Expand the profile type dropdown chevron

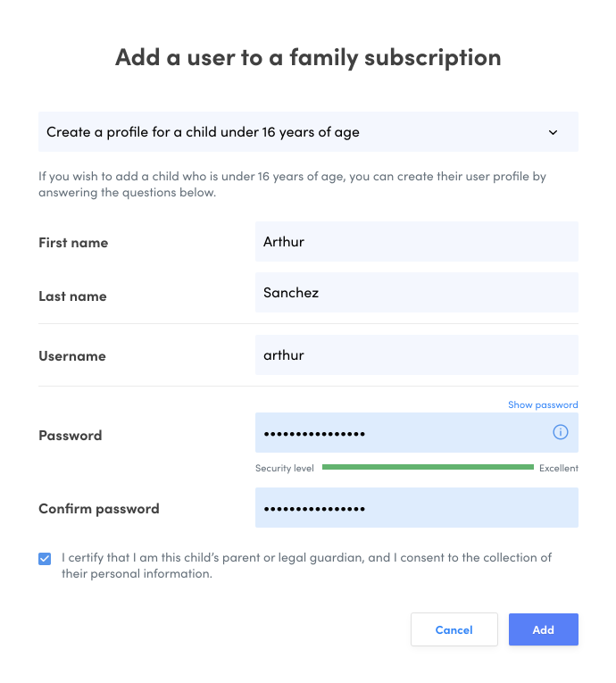pyautogui.click(x=553, y=132)
